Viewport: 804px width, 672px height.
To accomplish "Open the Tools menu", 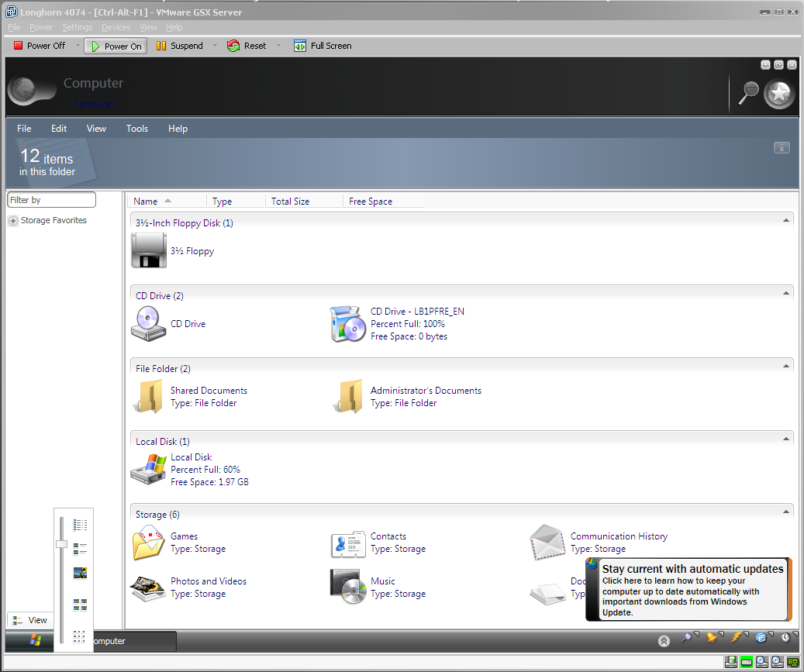I will pos(137,129).
